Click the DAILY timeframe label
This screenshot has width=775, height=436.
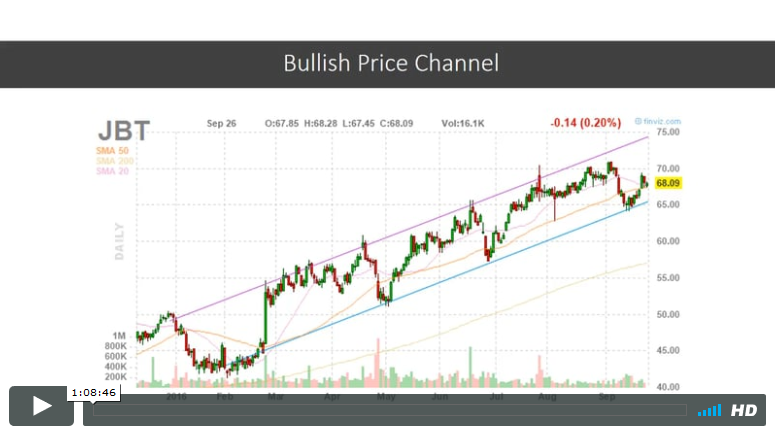[x=119, y=242]
